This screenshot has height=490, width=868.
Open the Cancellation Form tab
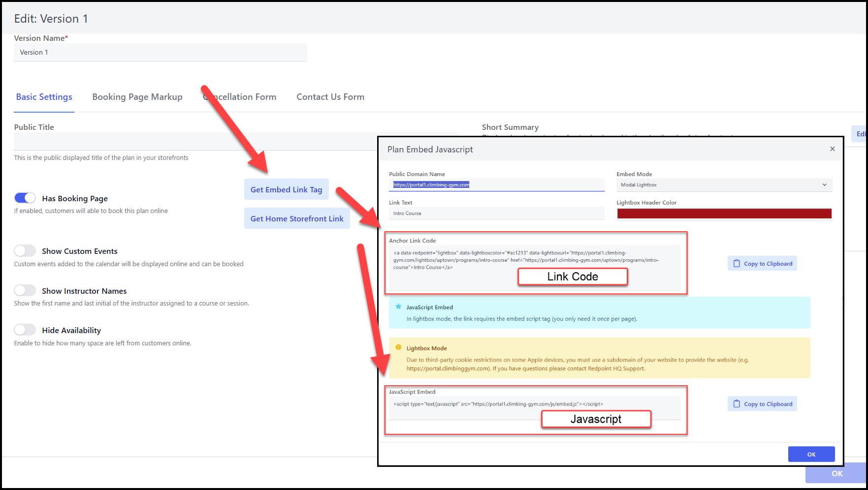click(x=240, y=97)
